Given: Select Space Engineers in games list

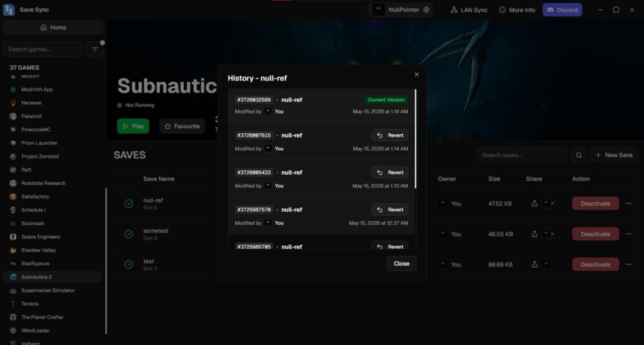Looking at the screenshot, I should (x=53, y=237).
